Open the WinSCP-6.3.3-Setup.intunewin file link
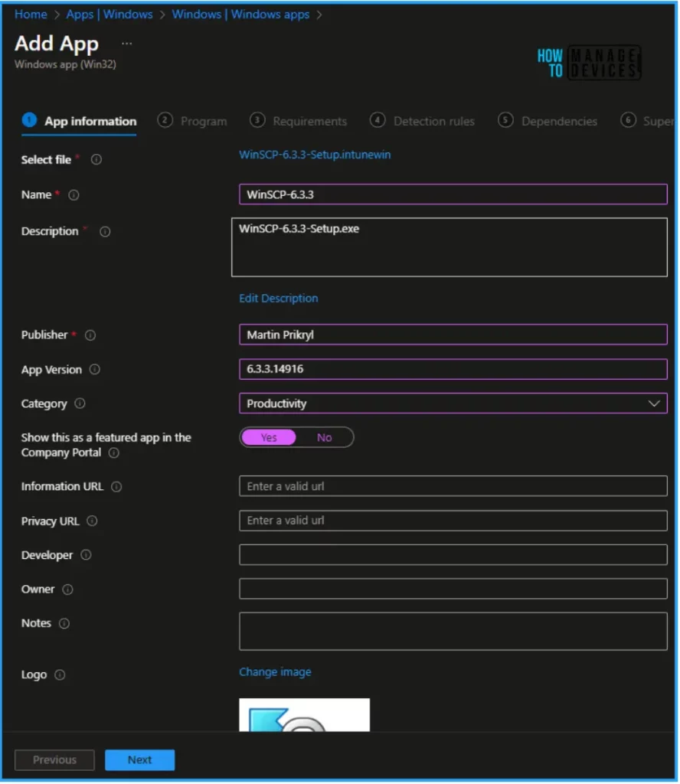 coord(315,155)
